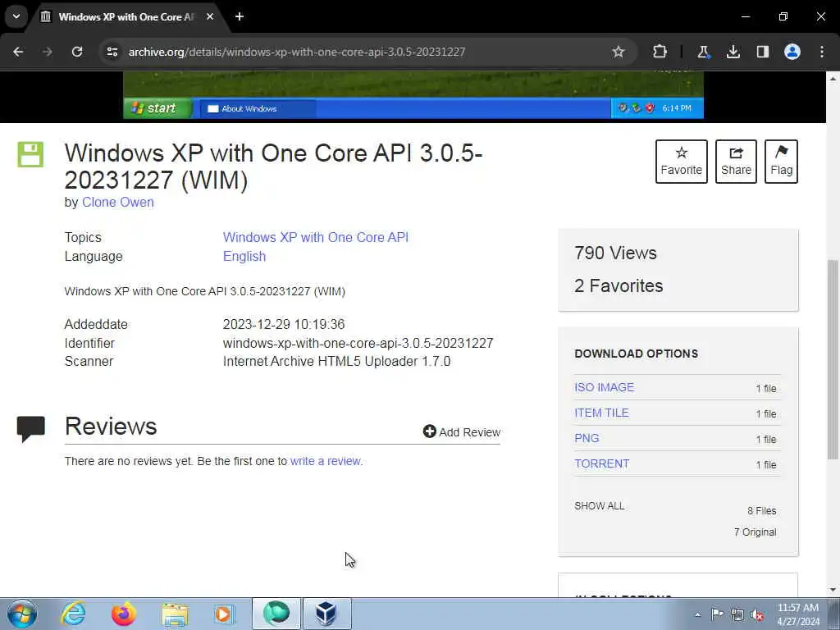Toggle the browser side panel
The width and height of the screenshot is (840, 630).
[762, 52]
